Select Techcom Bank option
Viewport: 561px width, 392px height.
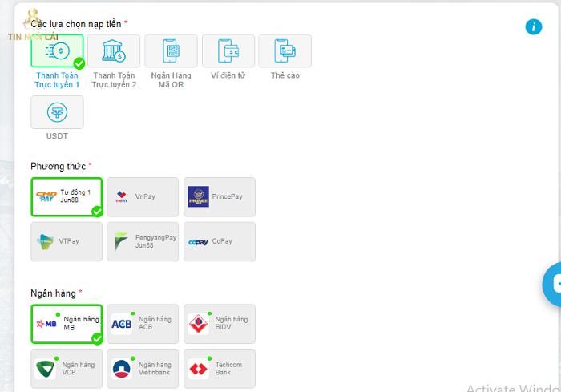(x=219, y=369)
